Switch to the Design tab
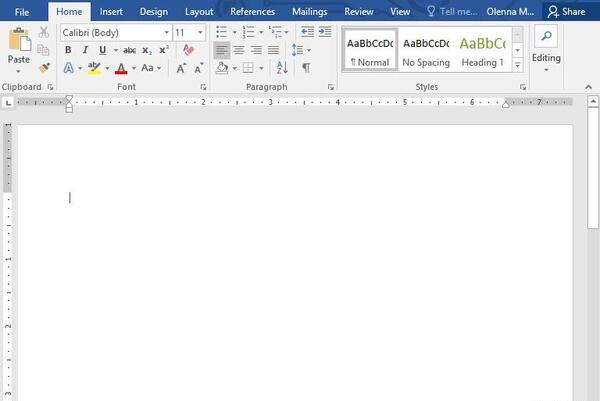 pyautogui.click(x=153, y=12)
